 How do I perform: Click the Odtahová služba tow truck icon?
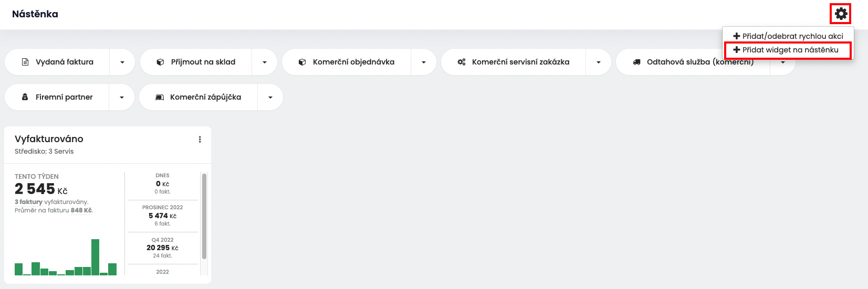[x=636, y=62]
